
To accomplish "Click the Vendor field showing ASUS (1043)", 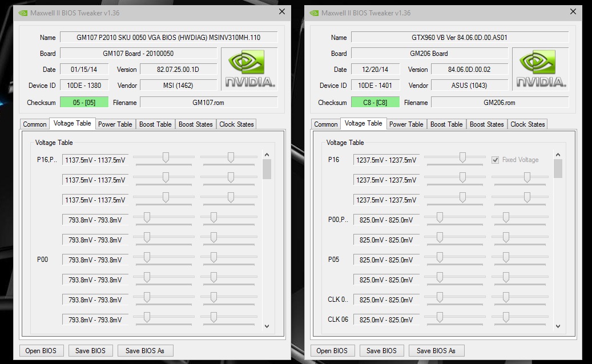I will tap(469, 86).
